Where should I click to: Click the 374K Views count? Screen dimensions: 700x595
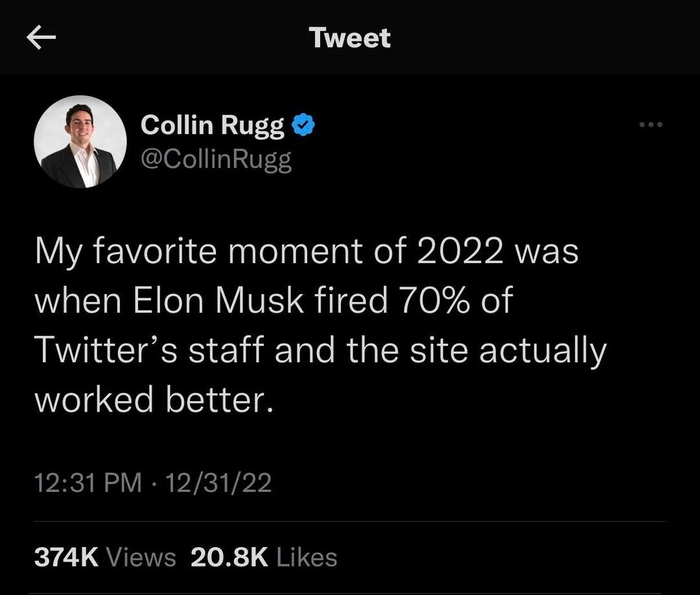tap(106, 556)
